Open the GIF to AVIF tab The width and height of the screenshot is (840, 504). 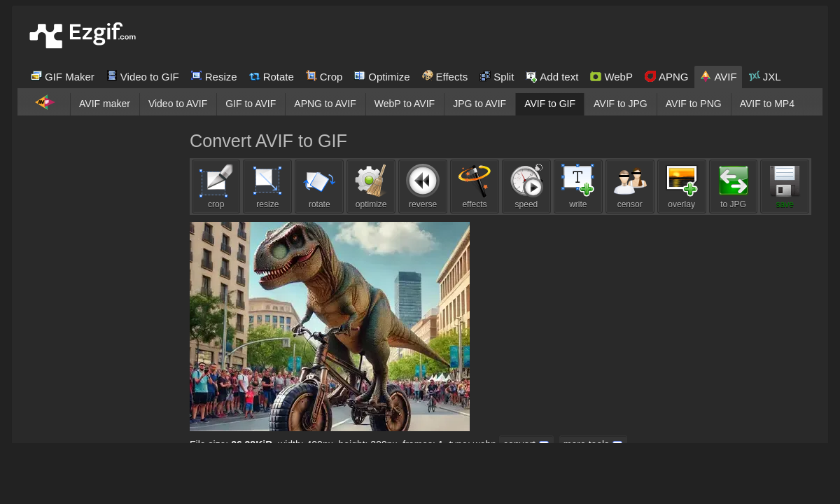251,104
